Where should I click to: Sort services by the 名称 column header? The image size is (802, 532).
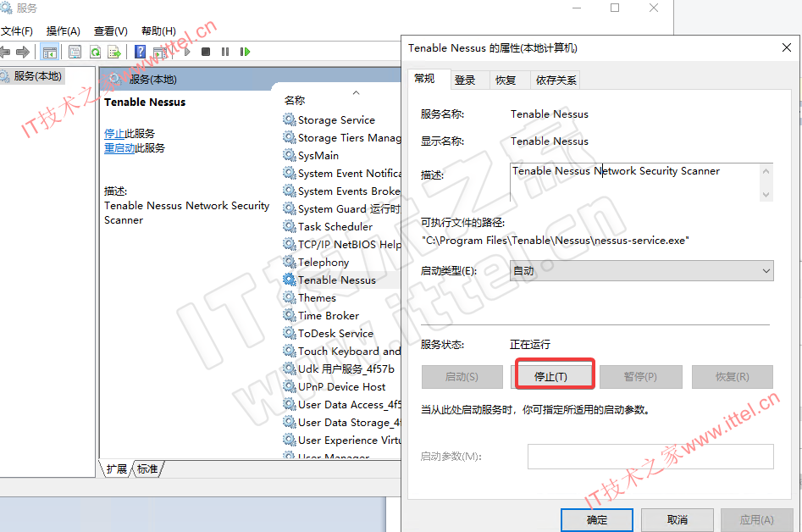click(295, 100)
